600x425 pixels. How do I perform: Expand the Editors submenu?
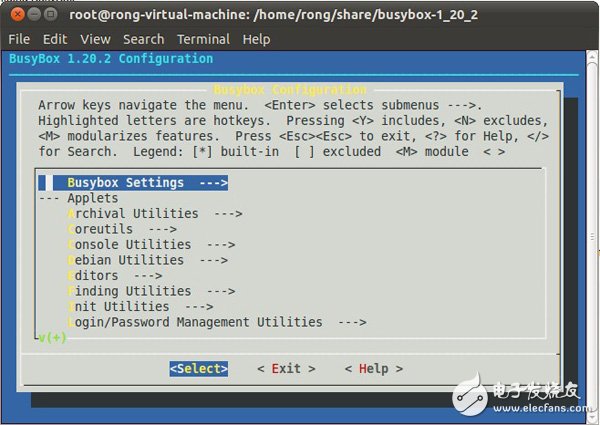[113, 276]
